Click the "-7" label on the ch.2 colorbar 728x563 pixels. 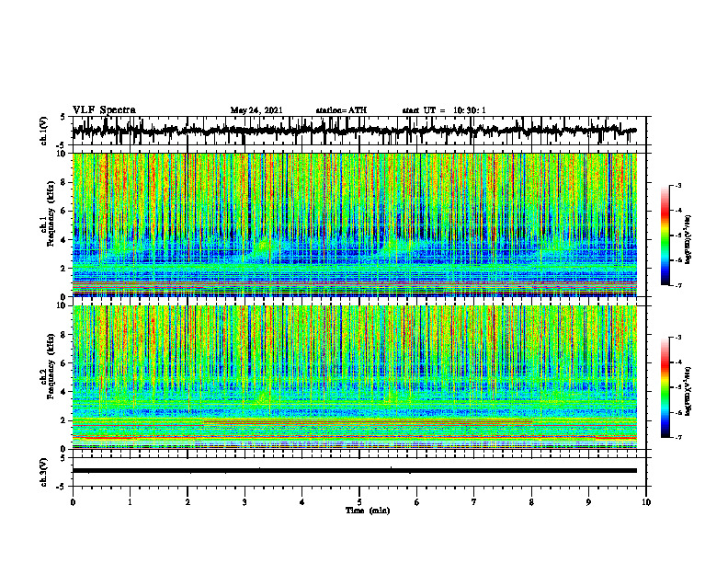tap(677, 438)
